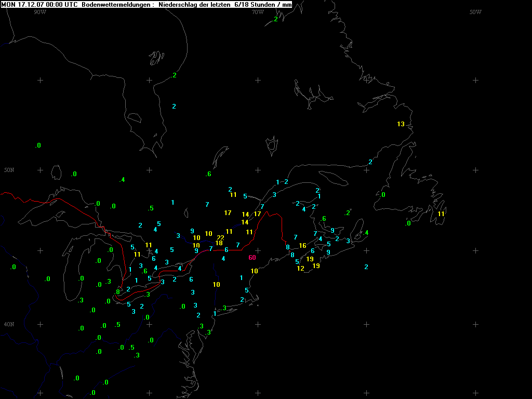532x399 pixels.
Task: Select the yellow 11 value on eastern Newfoundland
Action: [x=441, y=214]
